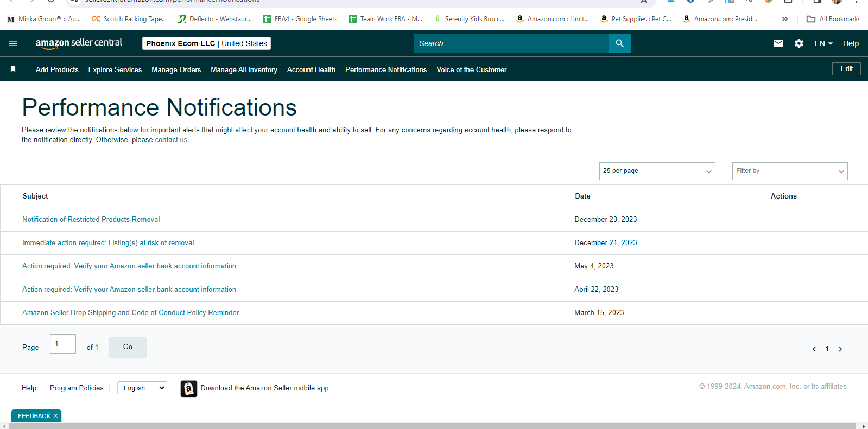Open the May 4 bank account verification notification
This screenshot has height=429, width=868.
(x=129, y=266)
